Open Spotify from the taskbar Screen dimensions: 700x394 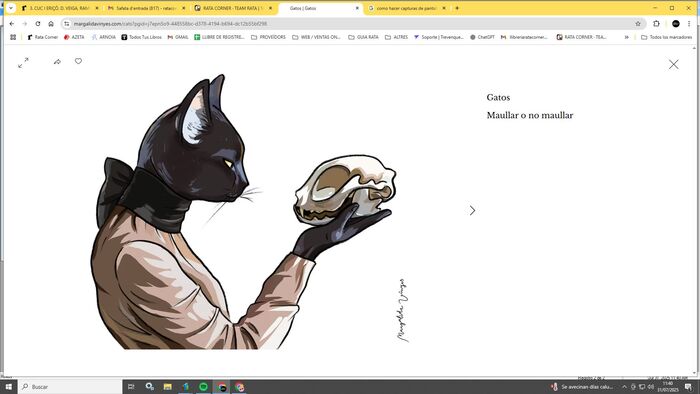[x=203, y=387]
